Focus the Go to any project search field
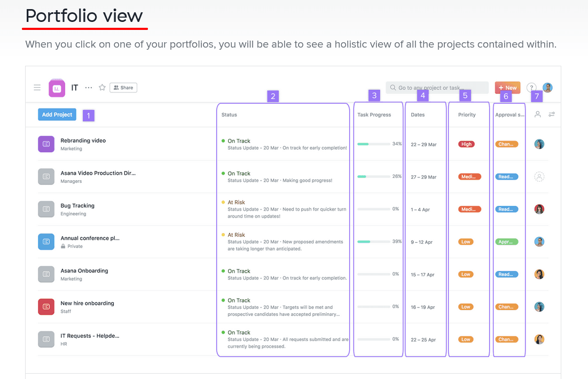 click(x=437, y=88)
